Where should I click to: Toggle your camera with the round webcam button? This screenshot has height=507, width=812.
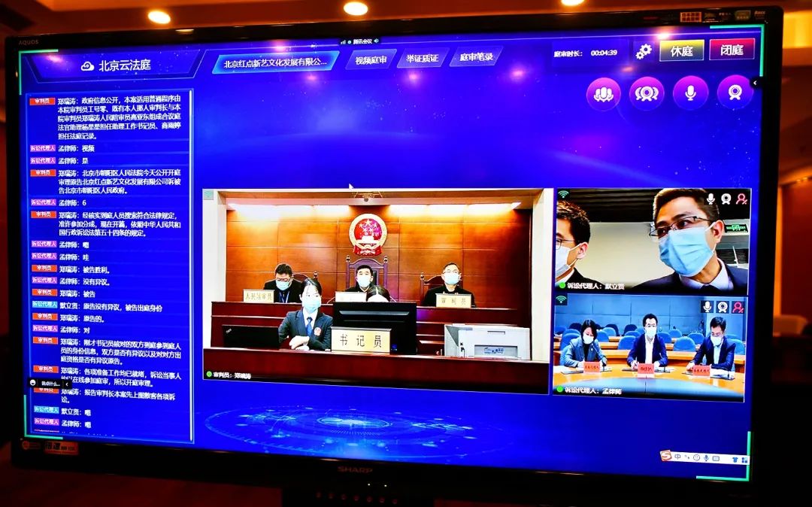735,92
